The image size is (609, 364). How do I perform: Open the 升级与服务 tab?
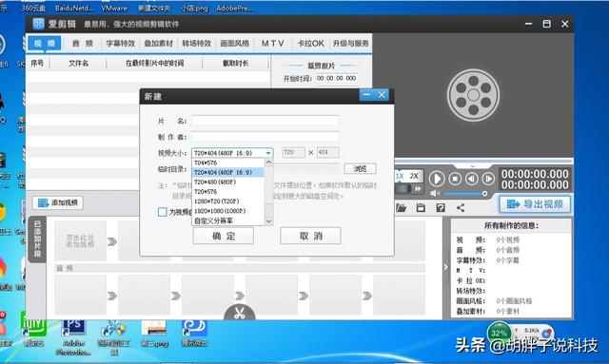pos(351,44)
